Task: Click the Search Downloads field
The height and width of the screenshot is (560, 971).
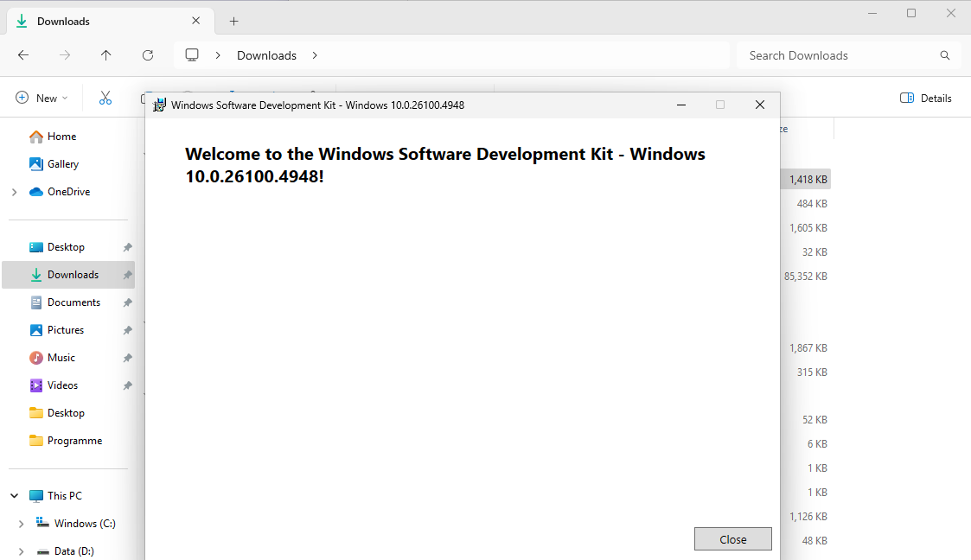Action: pos(839,55)
